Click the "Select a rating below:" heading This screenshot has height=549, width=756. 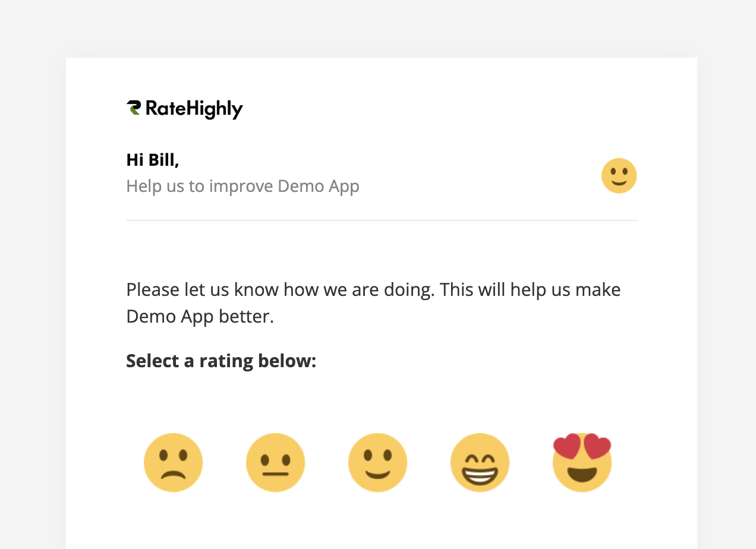coord(220,361)
